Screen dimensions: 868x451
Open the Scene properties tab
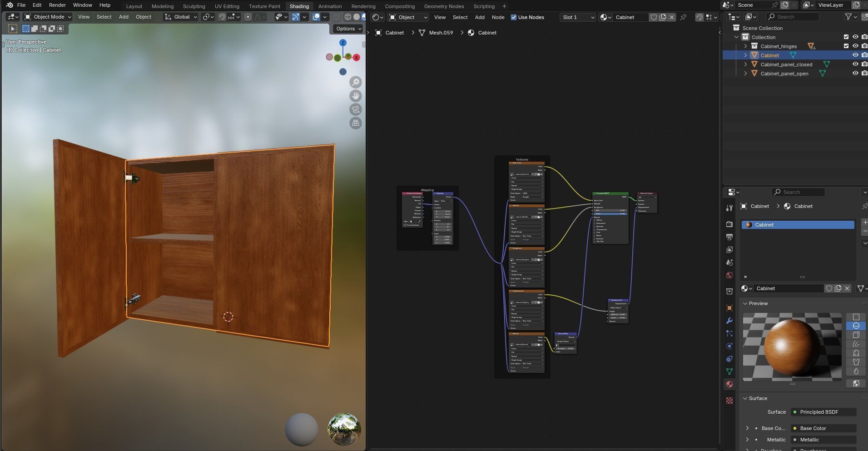(729, 262)
